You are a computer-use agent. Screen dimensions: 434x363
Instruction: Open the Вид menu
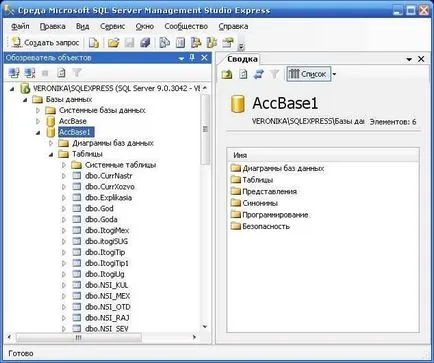[82, 26]
